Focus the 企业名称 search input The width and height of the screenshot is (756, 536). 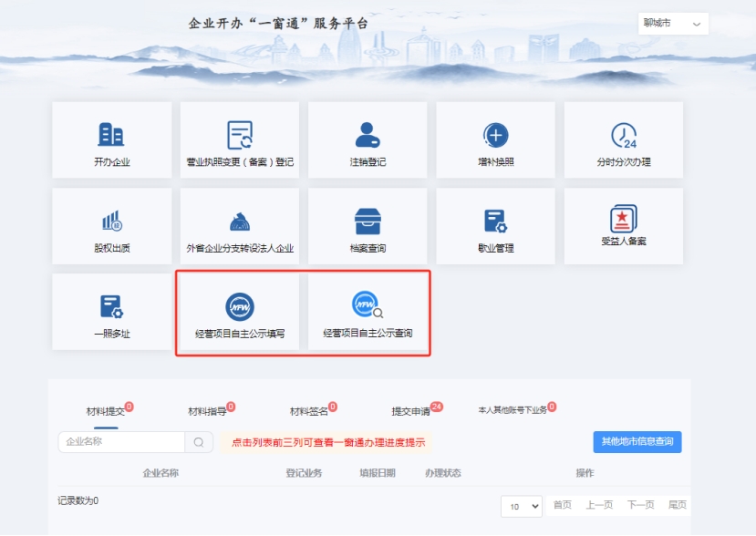pos(121,442)
